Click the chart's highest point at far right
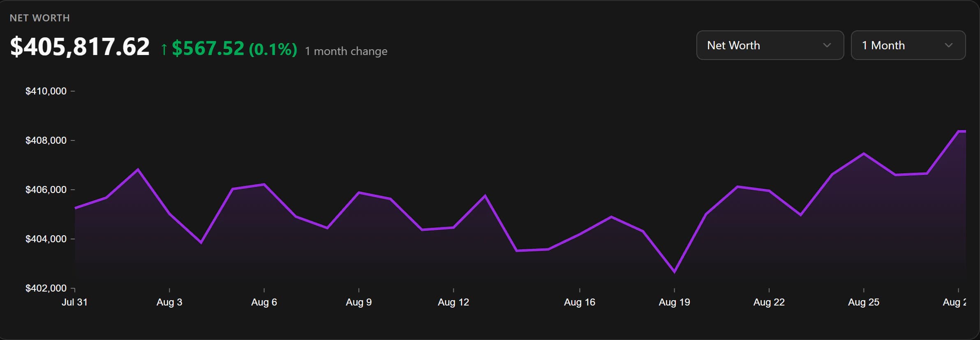 pos(961,131)
